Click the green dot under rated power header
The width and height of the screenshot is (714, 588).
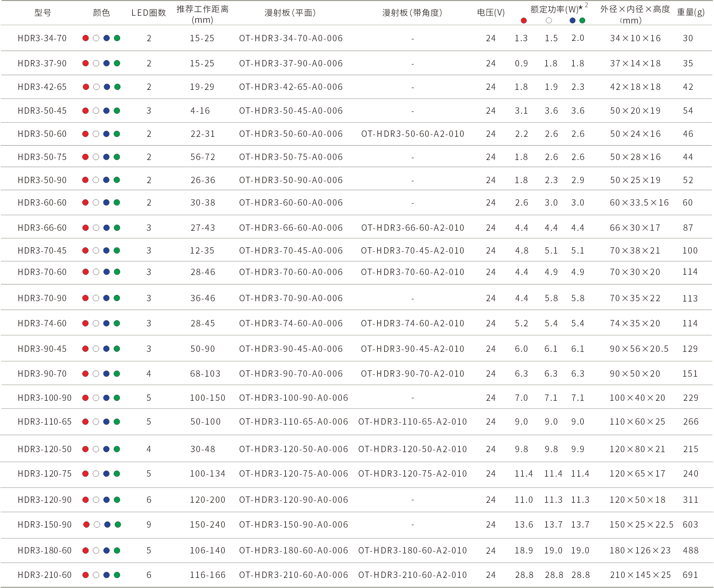coord(582,21)
